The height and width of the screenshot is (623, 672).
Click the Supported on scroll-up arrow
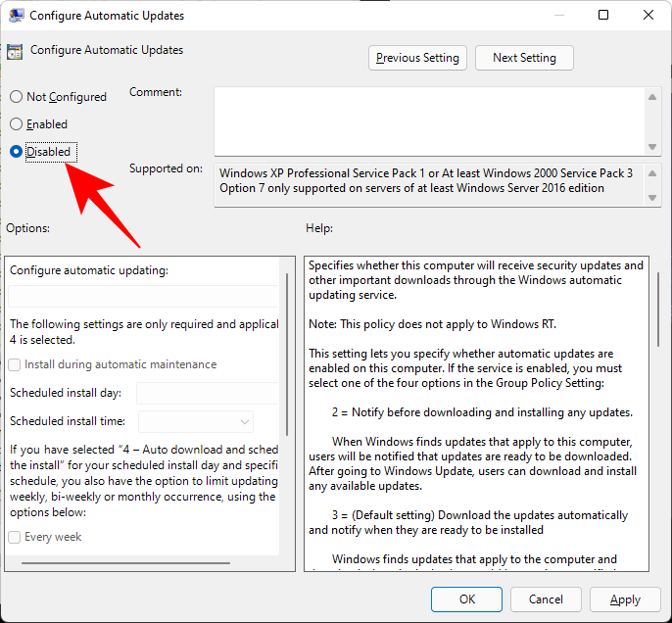pos(652,173)
